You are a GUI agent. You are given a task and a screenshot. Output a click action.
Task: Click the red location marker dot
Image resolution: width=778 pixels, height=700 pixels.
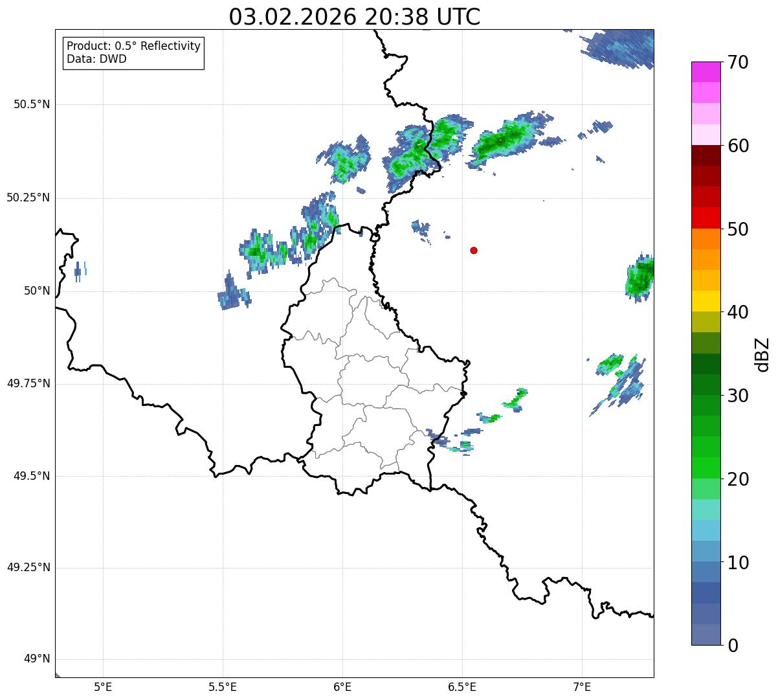pyautogui.click(x=474, y=250)
